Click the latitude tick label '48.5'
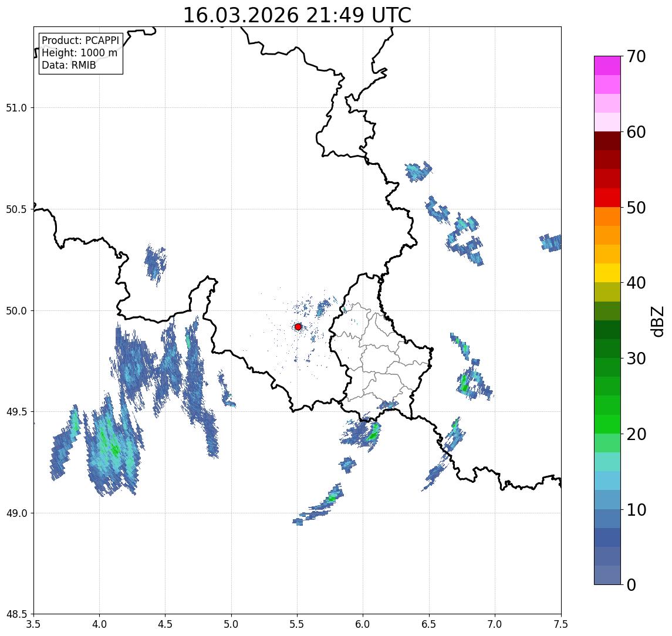 [x=16, y=614]
